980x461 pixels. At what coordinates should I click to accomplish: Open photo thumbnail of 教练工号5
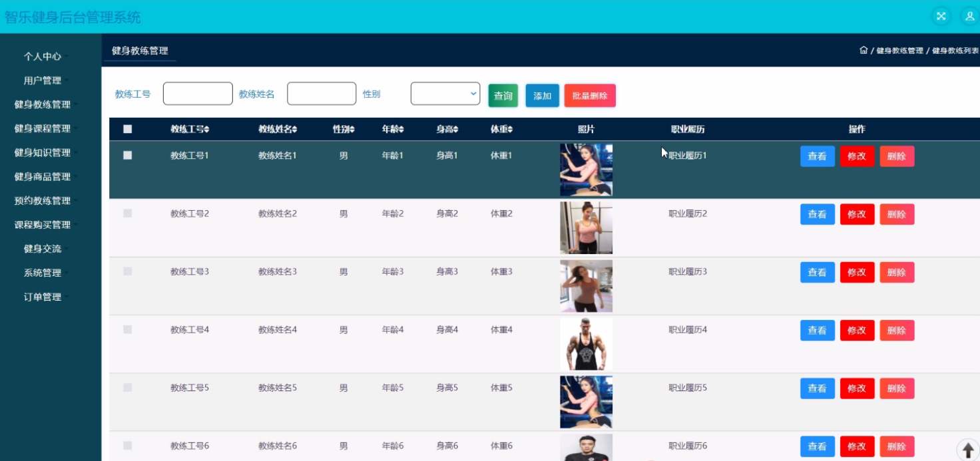(x=586, y=402)
